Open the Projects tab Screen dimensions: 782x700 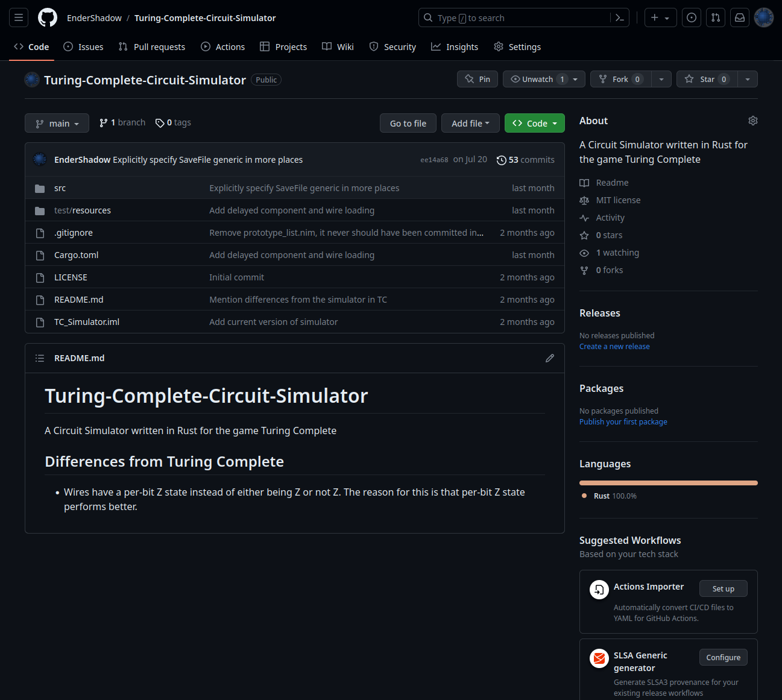tap(283, 47)
